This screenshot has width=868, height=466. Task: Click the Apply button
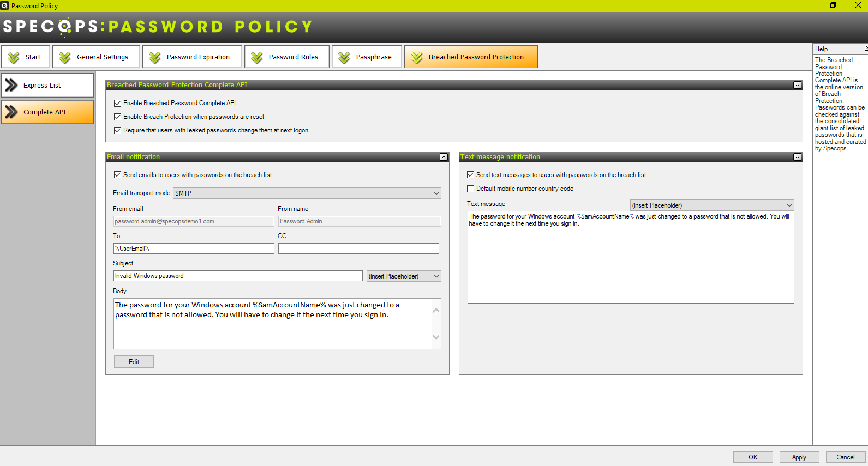tap(799, 457)
